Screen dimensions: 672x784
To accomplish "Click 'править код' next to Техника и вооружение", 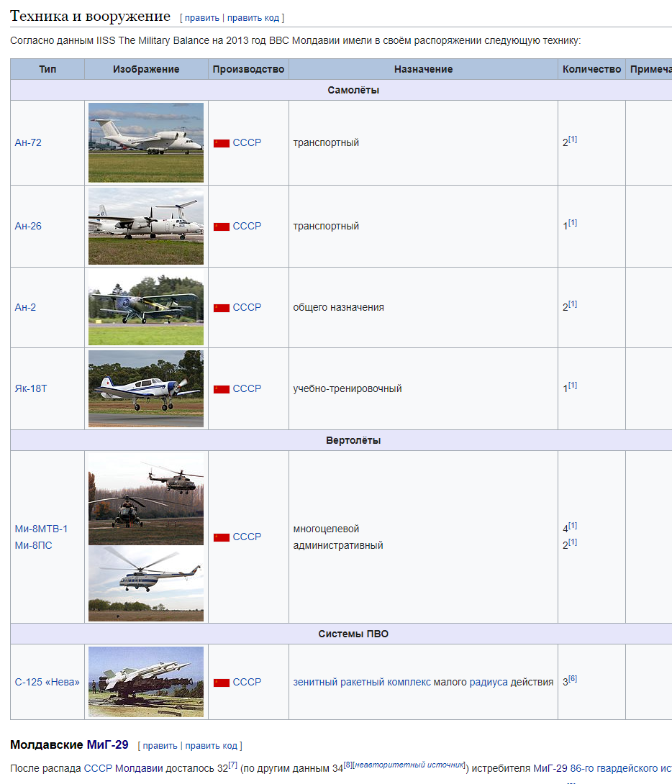I will point(253,18).
